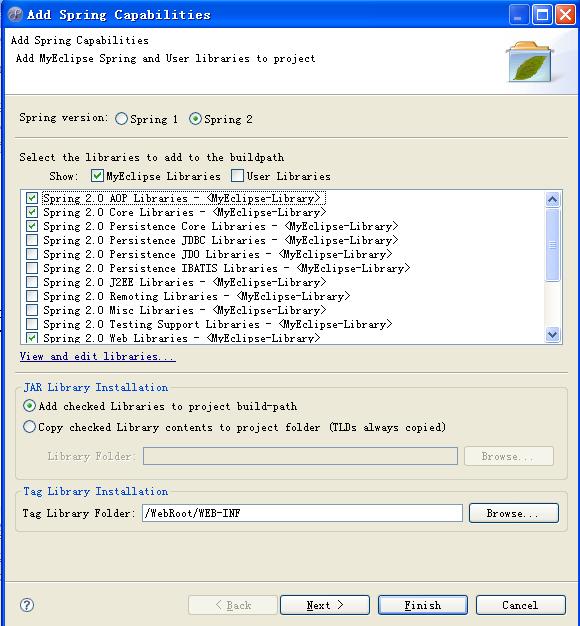Click Browse beside Tag Library Folder
This screenshot has width=580, height=626.
pos(513,513)
